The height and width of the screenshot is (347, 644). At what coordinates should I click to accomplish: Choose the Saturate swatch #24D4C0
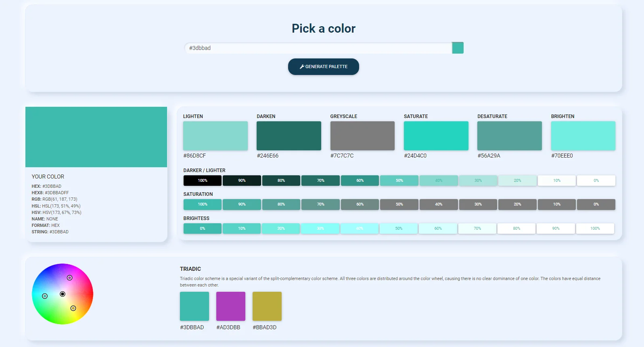436,136
